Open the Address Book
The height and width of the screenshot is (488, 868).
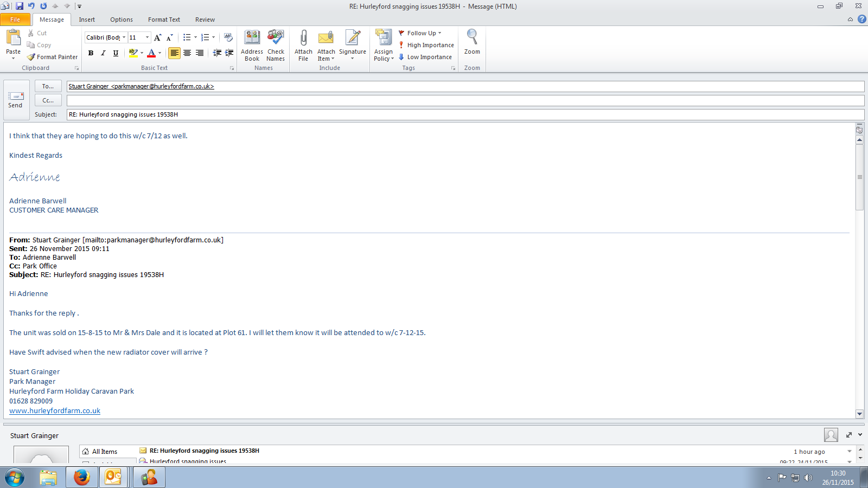252,46
